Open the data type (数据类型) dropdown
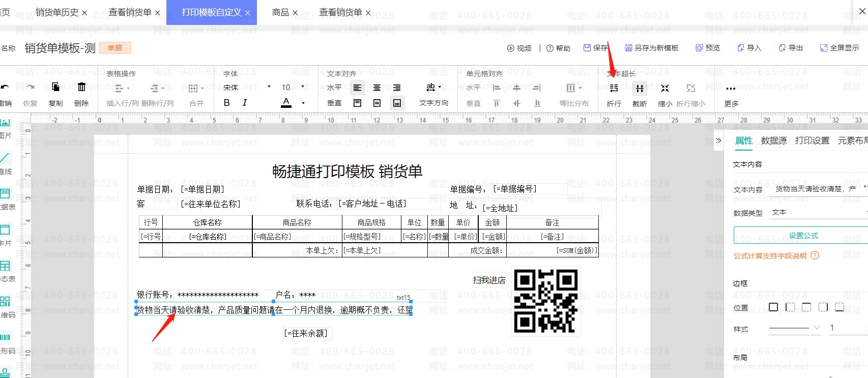Viewport: 868px width, 378px height. click(818, 213)
